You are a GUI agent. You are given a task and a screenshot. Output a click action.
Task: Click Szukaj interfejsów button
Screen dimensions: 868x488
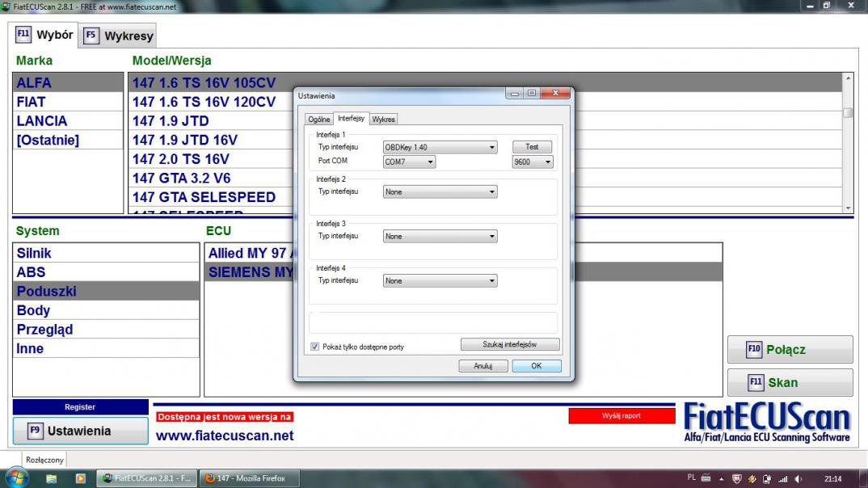pos(510,344)
